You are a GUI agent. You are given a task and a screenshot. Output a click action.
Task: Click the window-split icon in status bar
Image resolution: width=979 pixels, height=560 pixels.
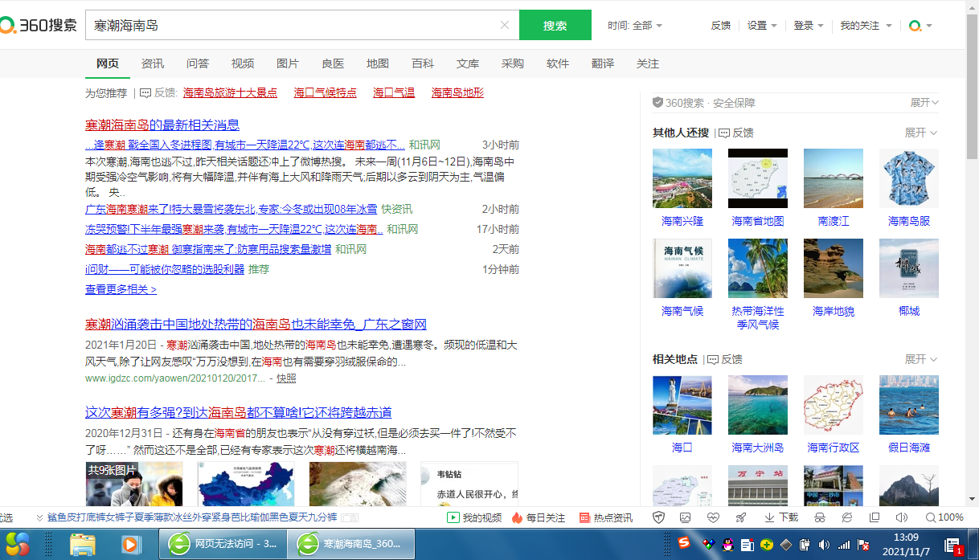[x=875, y=517]
